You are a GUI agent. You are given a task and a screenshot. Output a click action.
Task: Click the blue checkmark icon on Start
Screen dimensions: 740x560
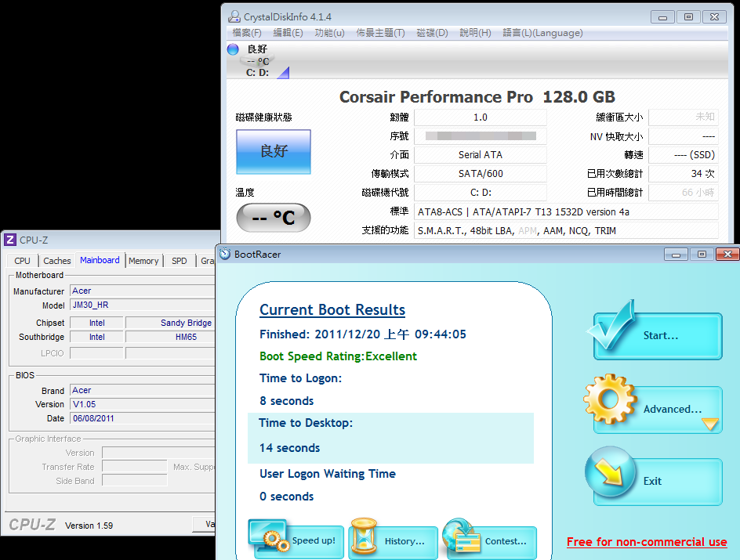click(611, 325)
